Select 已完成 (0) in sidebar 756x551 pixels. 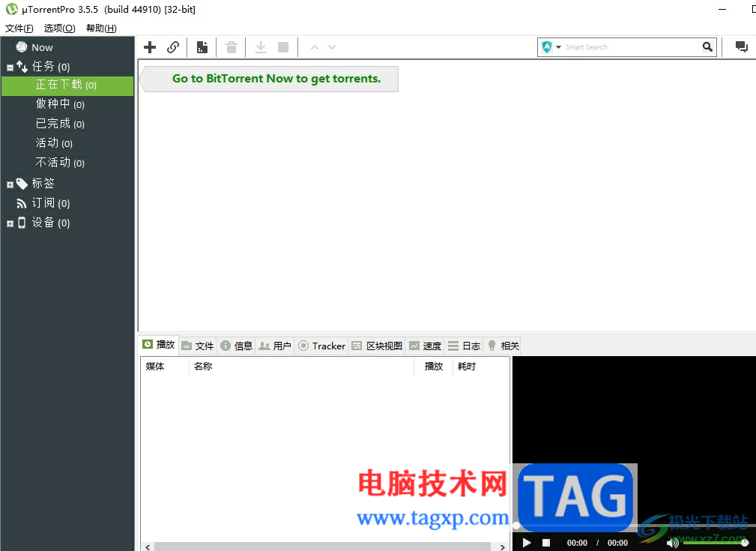coord(60,124)
